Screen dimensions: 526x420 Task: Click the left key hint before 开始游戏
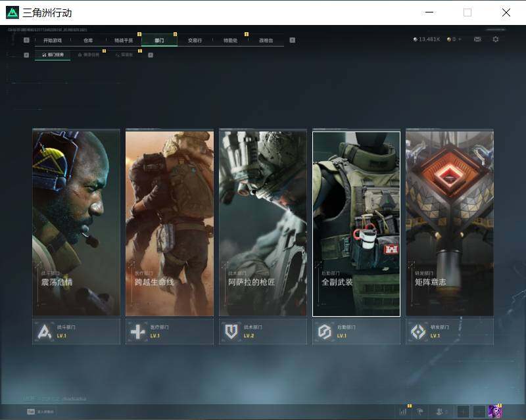click(x=26, y=40)
